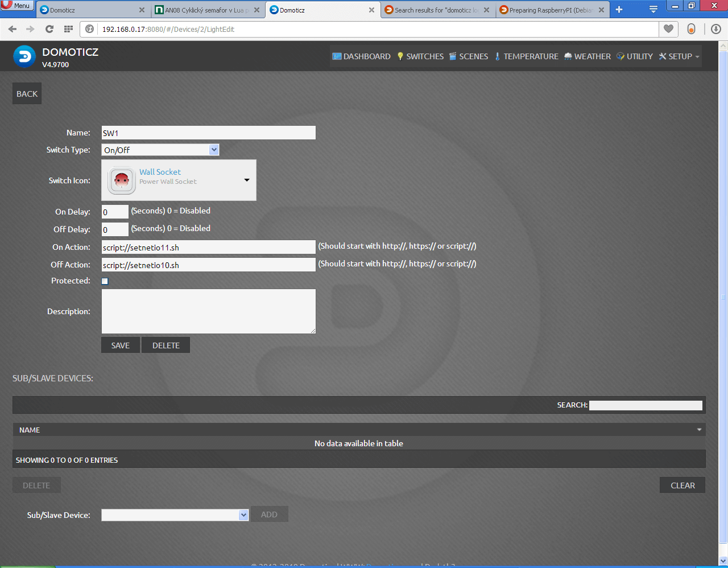
Task: Click the Domoticz logo icon in header
Action: tap(24, 56)
